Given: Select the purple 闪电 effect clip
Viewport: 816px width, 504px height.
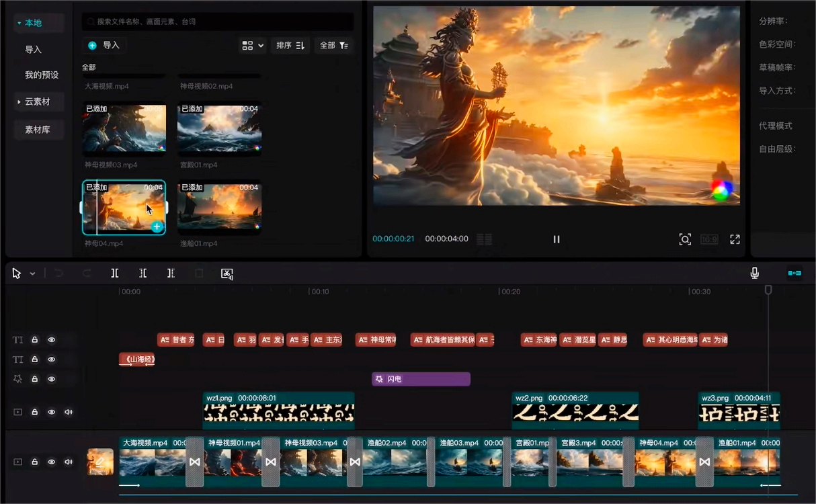Looking at the screenshot, I should coord(421,379).
